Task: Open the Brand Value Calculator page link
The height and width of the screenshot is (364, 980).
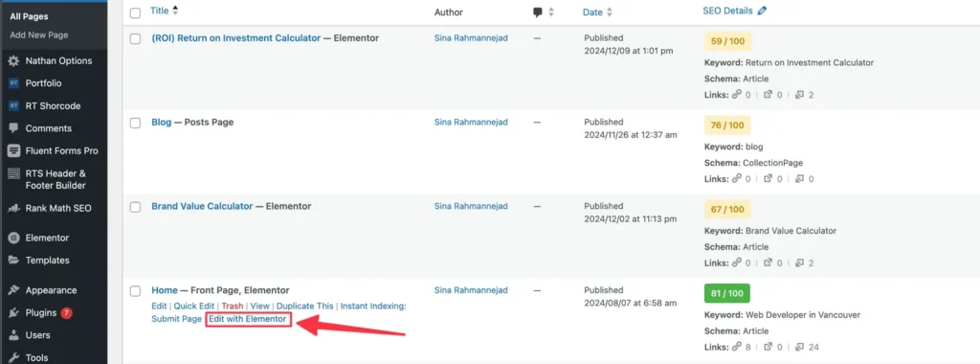Action: pos(202,206)
